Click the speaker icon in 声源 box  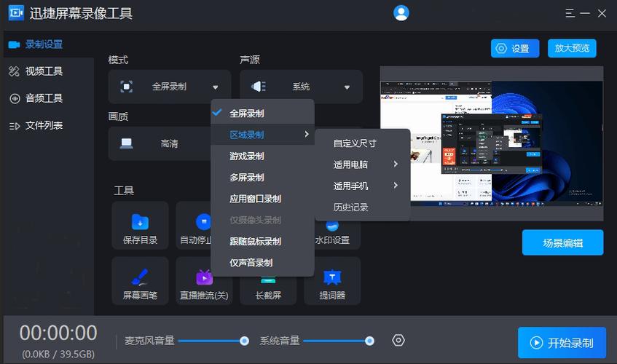point(259,87)
